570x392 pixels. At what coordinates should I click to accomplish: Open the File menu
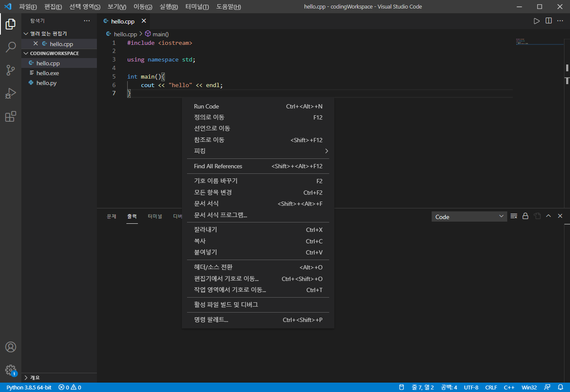28,7
